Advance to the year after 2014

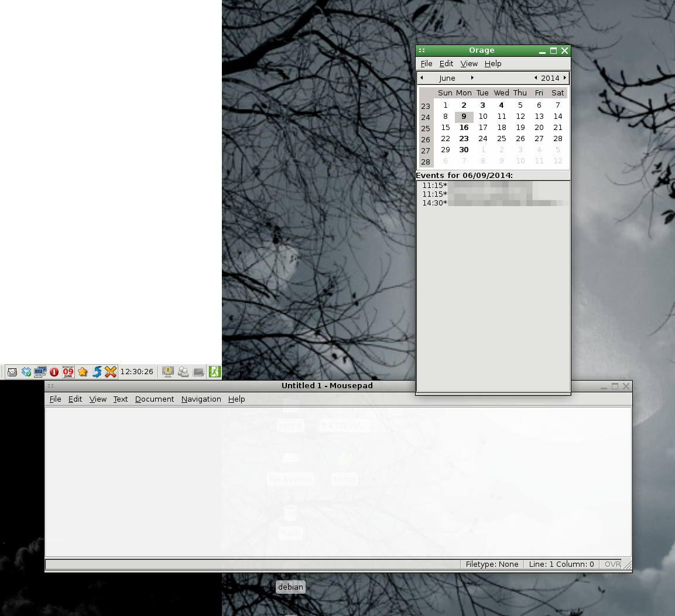click(564, 78)
